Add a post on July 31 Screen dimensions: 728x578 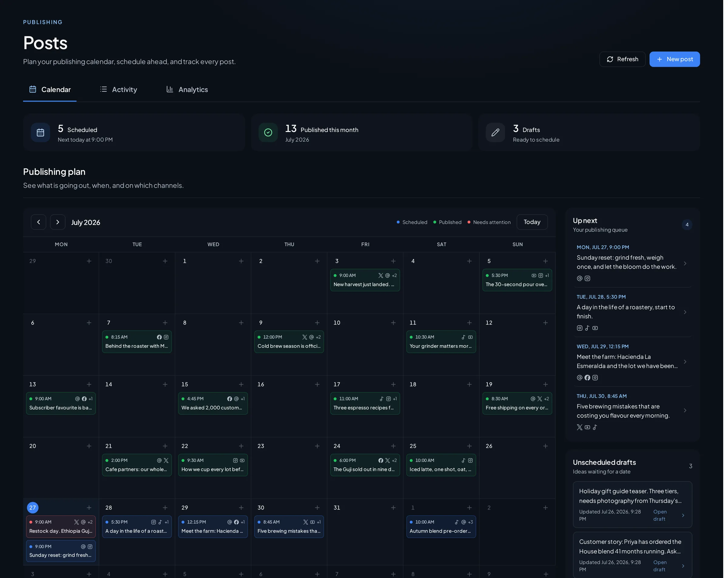tap(394, 508)
